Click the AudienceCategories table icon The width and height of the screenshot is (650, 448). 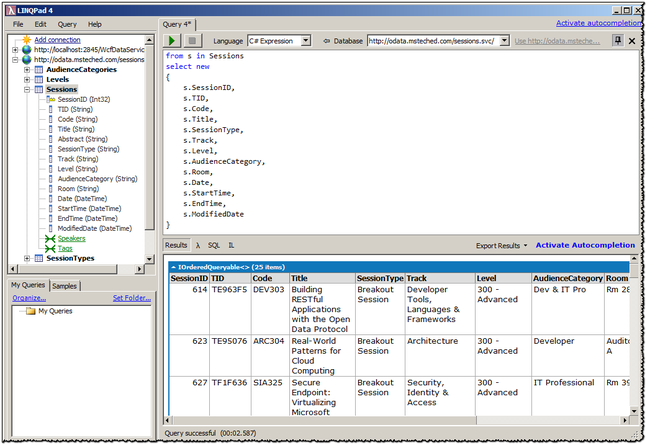click(39, 70)
